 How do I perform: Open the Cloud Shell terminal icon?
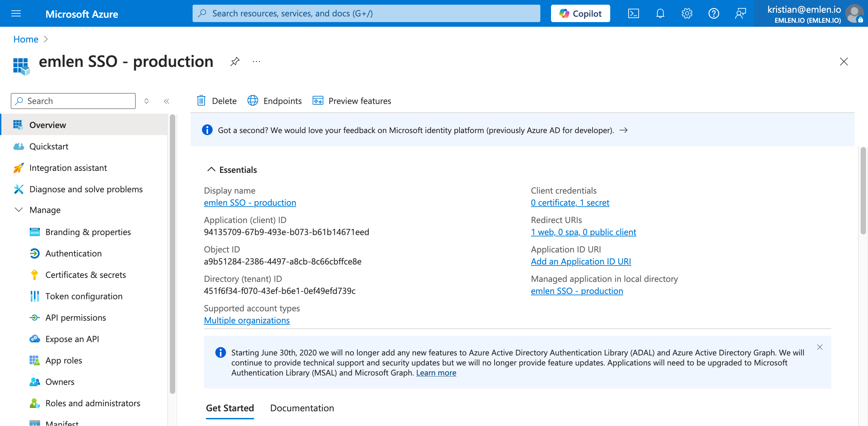coord(634,13)
